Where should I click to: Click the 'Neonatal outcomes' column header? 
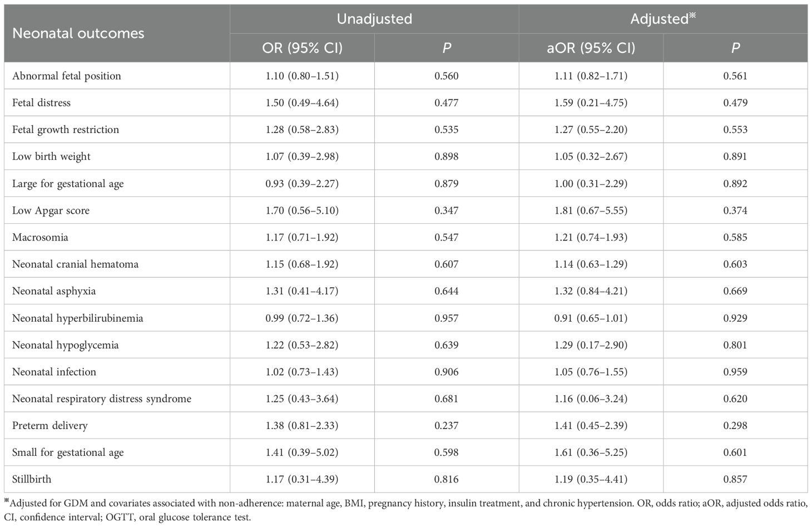pyautogui.click(x=78, y=33)
